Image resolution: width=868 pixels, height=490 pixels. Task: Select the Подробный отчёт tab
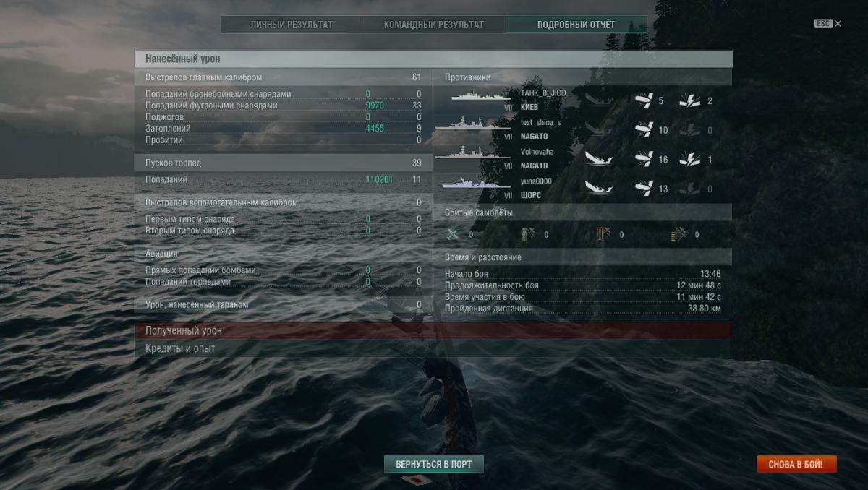(x=576, y=25)
